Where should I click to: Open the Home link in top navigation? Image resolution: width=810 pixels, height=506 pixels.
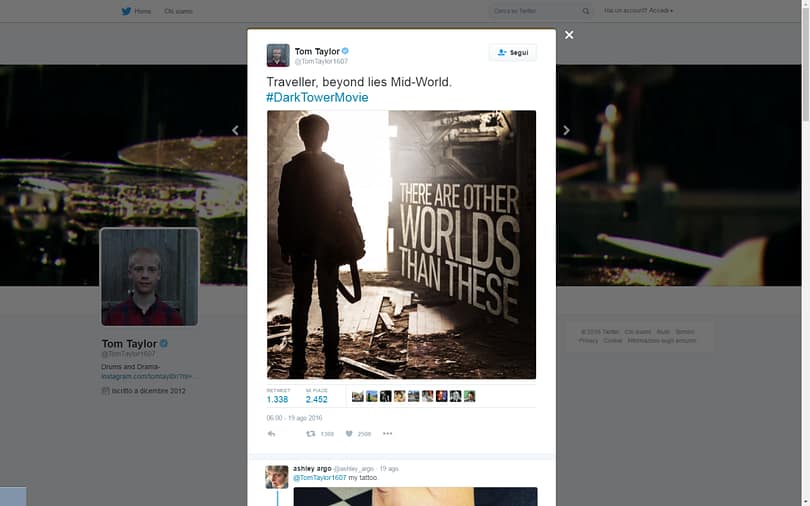point(143,11)
